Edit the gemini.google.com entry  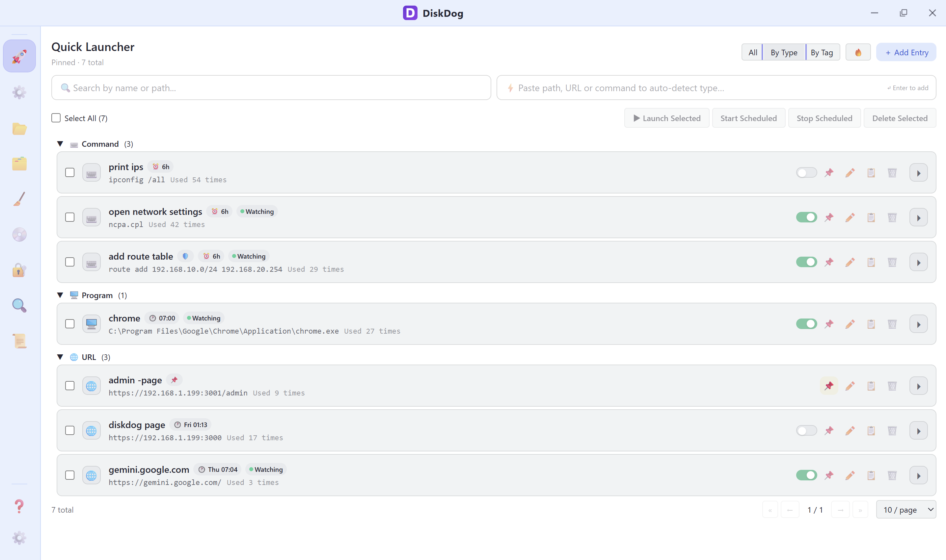[850, 475]
